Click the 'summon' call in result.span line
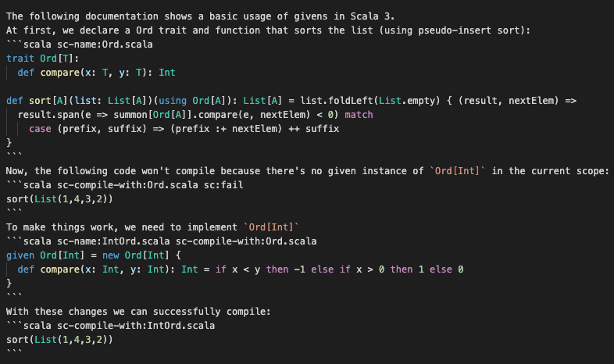614x364 pixels. click(x=130, y=115)
